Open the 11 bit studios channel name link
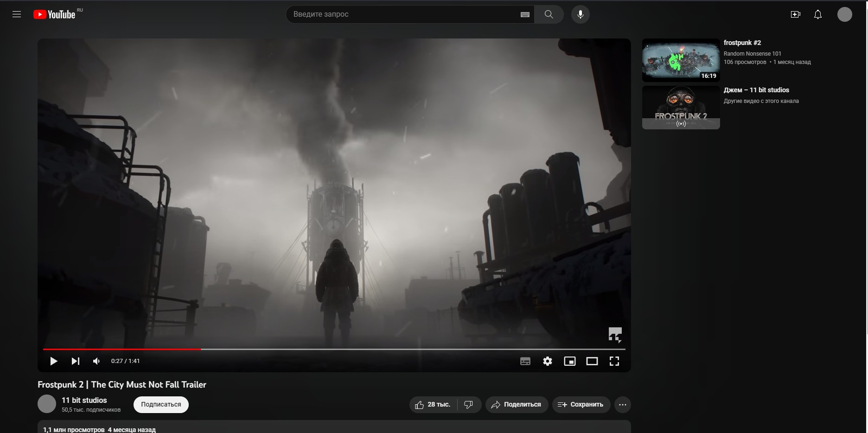Screen dimensions: 868x433 tap(84, 400)
